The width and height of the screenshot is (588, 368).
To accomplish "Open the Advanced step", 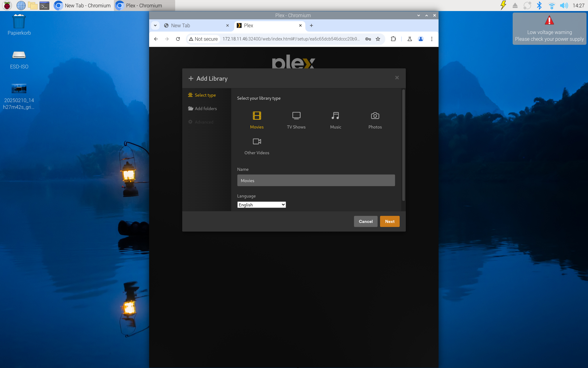I will tap(201, 122).
